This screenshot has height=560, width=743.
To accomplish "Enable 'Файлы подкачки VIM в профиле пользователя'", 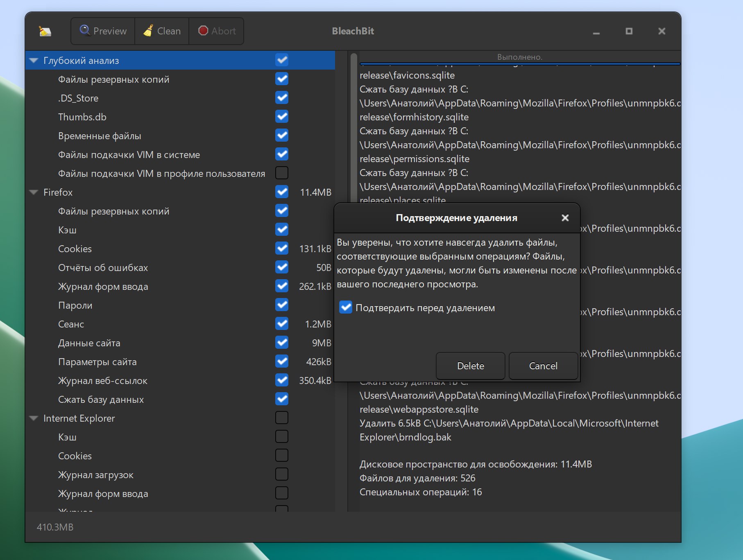I will 282,173.
